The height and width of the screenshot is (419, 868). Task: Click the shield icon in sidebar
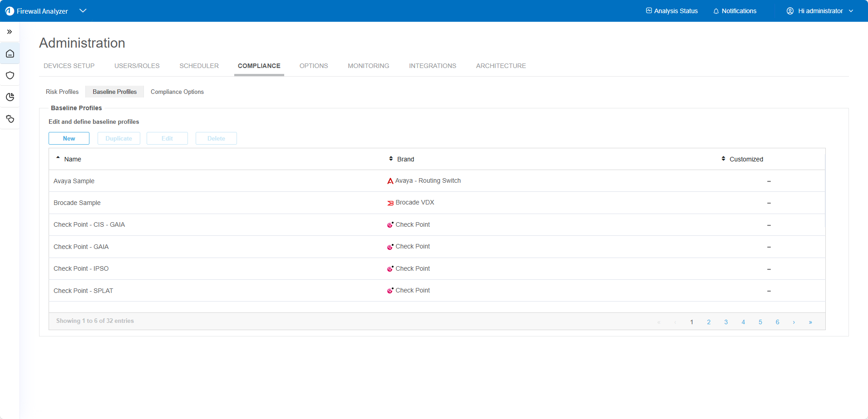tap(10, 75)
